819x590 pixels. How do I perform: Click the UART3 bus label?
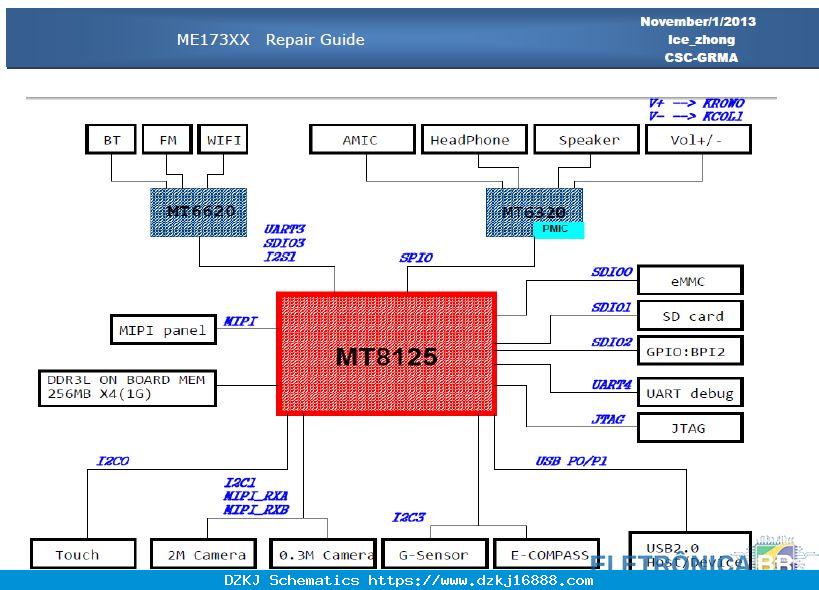point(284,229)
